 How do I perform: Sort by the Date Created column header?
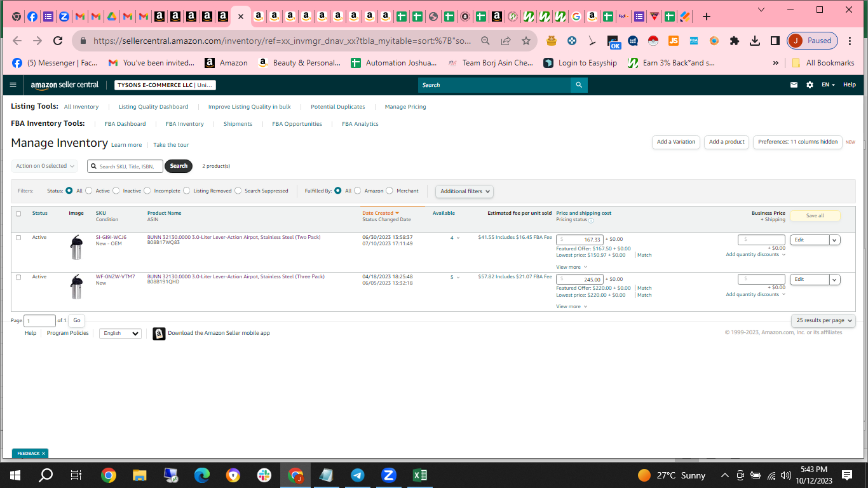tap(381, 213)
